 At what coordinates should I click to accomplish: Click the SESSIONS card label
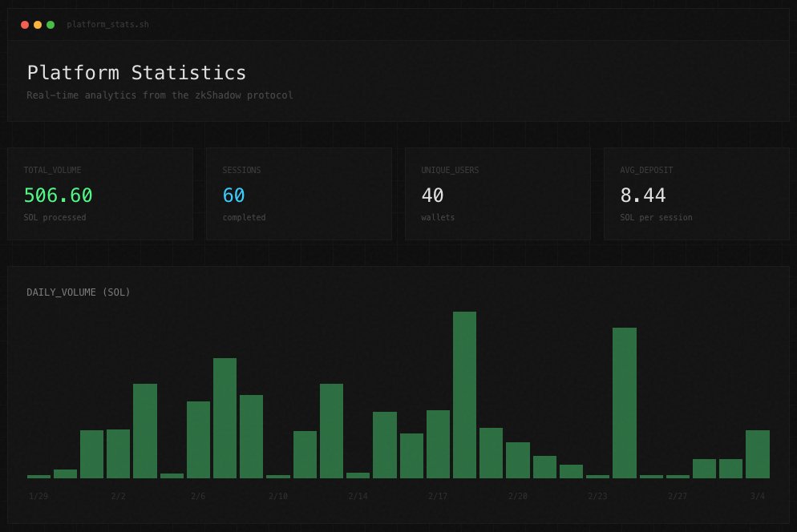(x=241, y=170)
